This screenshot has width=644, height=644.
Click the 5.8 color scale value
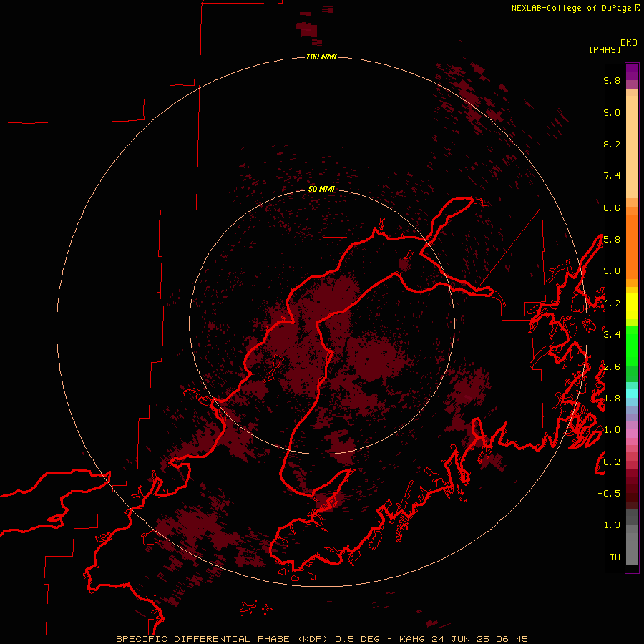click(x=612, y=240)
